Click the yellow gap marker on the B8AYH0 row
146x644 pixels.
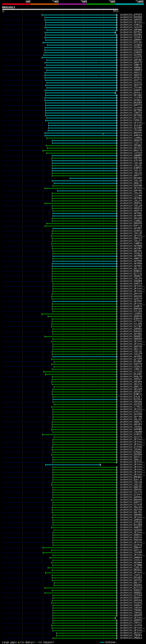103,134
